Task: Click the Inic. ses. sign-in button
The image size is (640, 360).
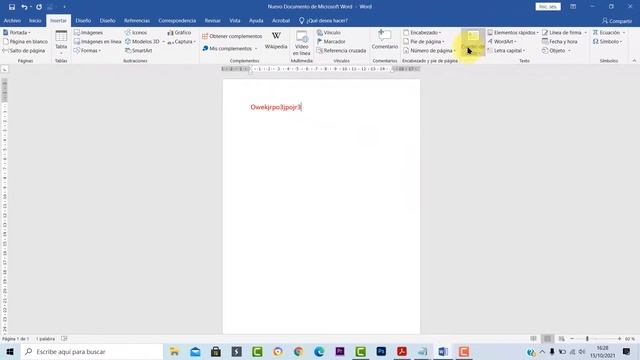Action: coord(548,7)
